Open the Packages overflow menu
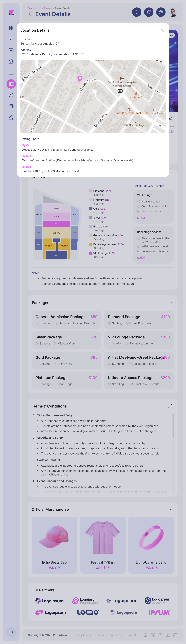The width and height of the screenshot is (186, 644). (x=170, y=303)
